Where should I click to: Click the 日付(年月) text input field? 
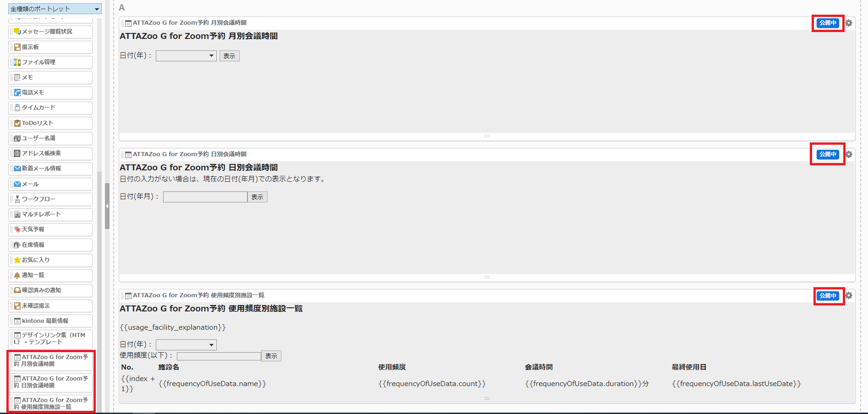point(205,197)
